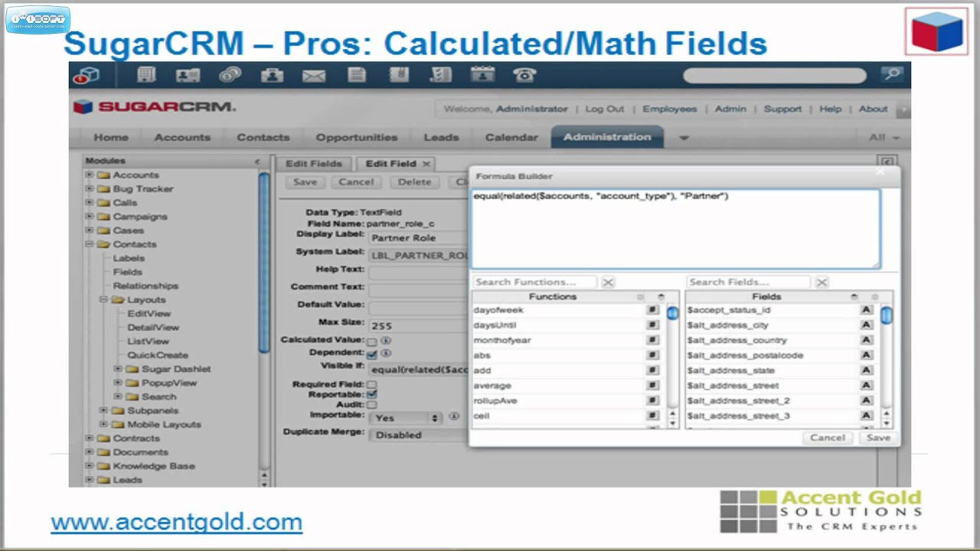980x551 pixels.
Task: Expand the Bug Tracker module folder
Action: [x=90, y=189]
